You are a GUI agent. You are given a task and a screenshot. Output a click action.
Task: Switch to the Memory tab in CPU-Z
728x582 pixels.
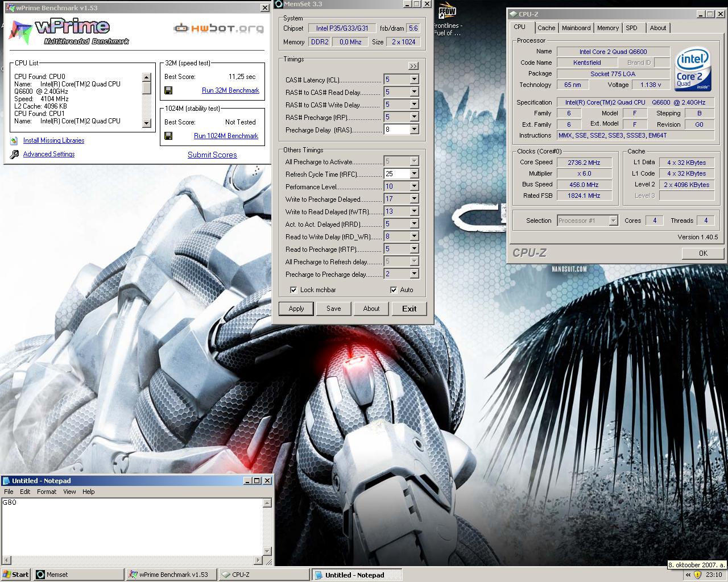pyautogui.click(x=608, y=28)
